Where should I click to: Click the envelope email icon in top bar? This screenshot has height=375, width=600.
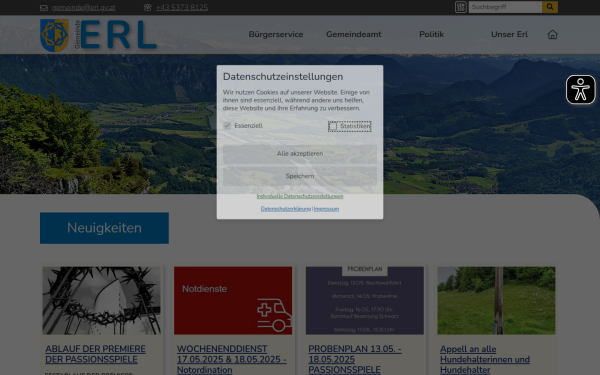(x=44, y=8)
